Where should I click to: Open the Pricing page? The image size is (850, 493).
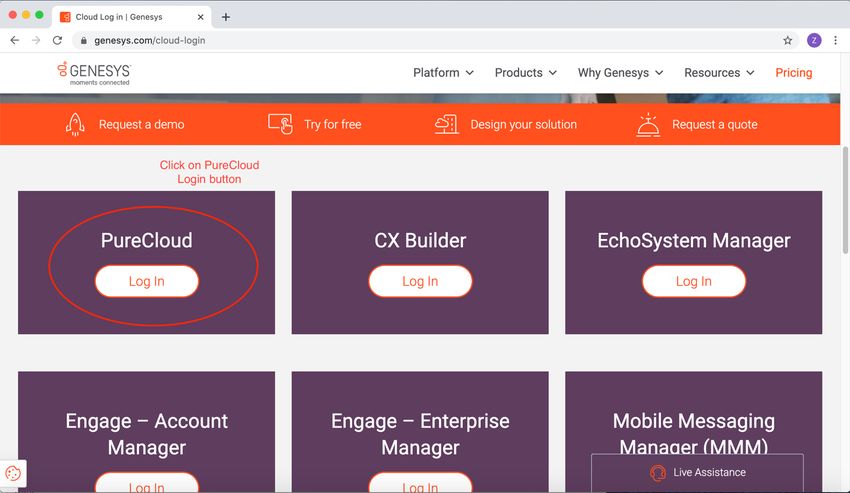point(794,73)
